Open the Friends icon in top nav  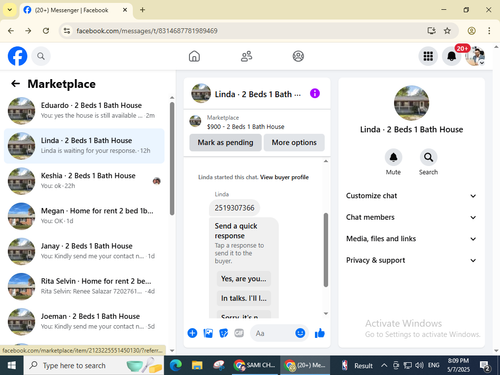click(x=246, y=56)
